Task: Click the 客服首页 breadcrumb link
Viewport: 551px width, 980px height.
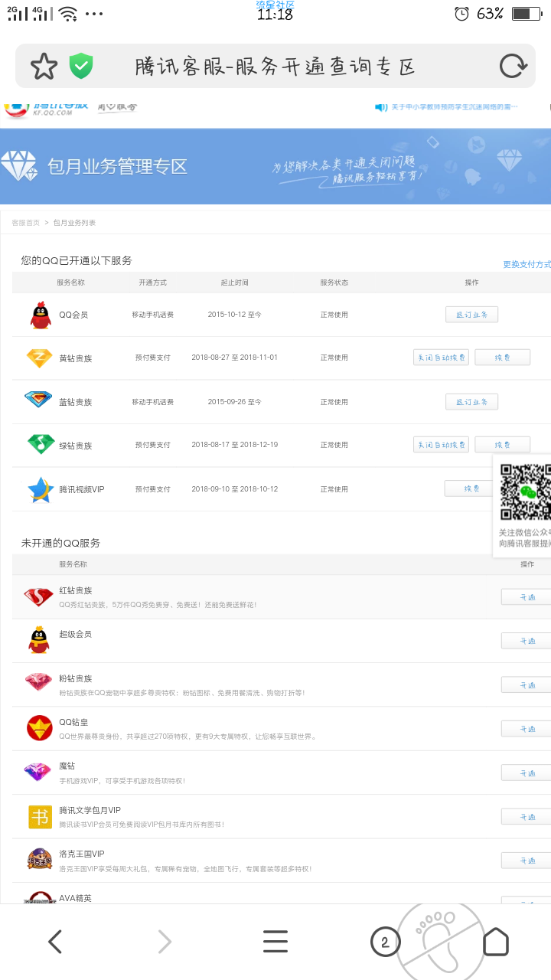Action: click(25, 223)
